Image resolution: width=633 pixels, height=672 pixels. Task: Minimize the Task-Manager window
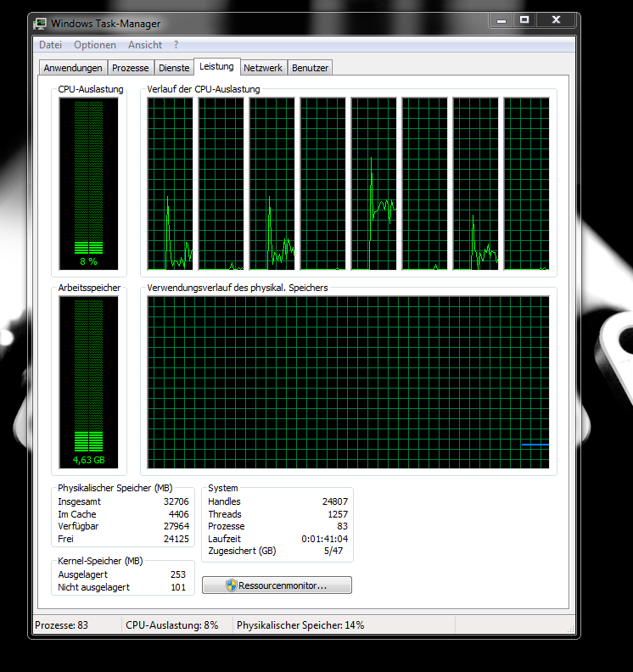(501, 20)
